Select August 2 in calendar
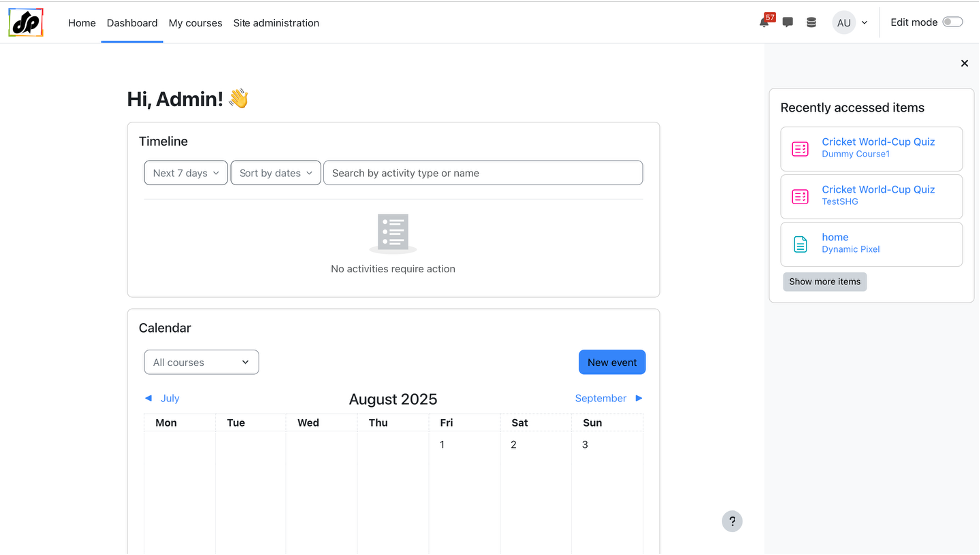The image size is (980, 555). (x=513, y=445)
